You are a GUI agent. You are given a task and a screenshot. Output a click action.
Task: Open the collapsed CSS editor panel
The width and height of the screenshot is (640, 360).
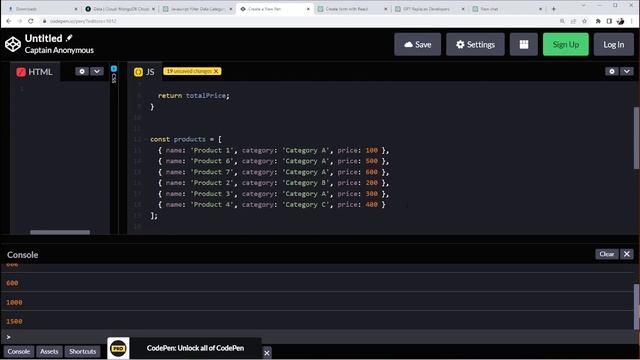114,74
